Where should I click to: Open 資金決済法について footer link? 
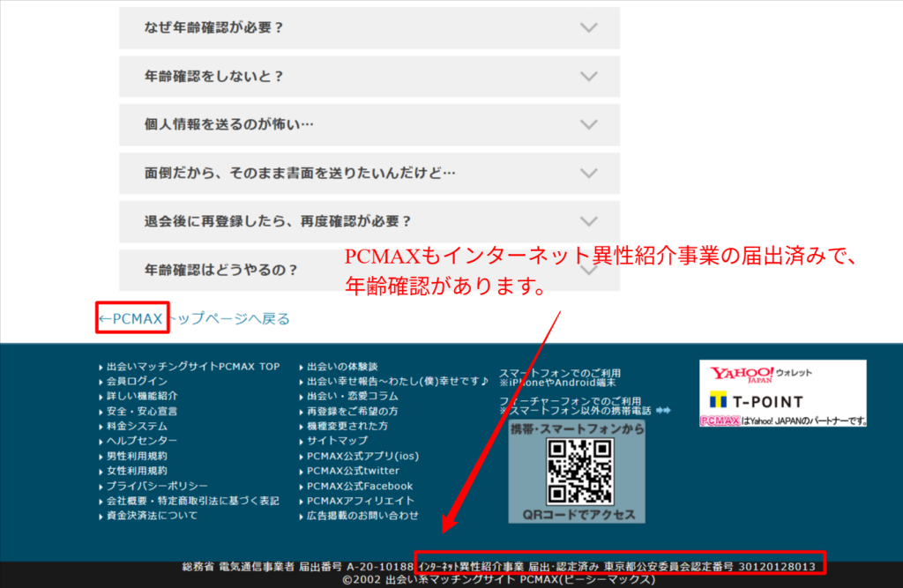152,516
